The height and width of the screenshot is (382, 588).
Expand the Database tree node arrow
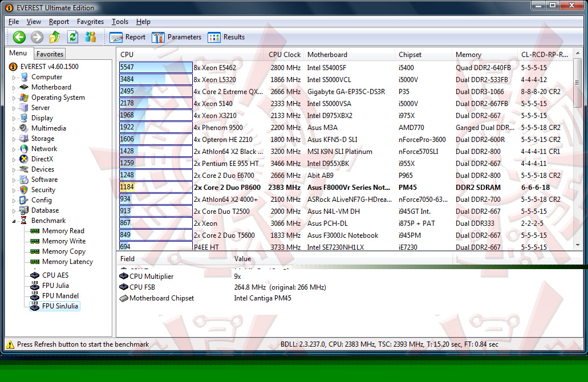pos(14,211)
